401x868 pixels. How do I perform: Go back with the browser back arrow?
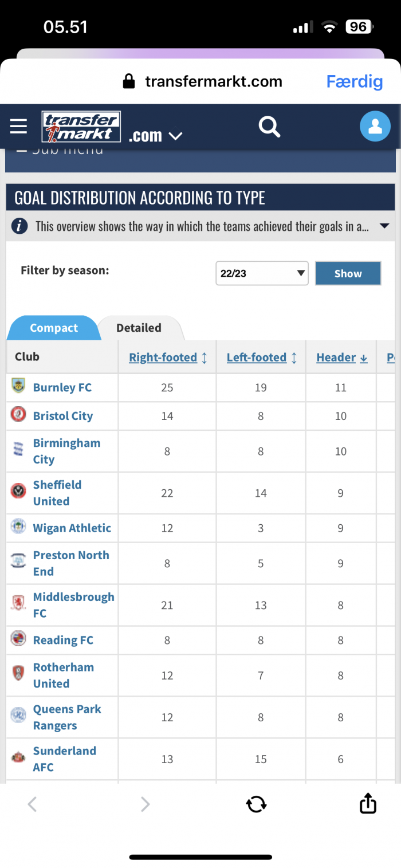33,804
